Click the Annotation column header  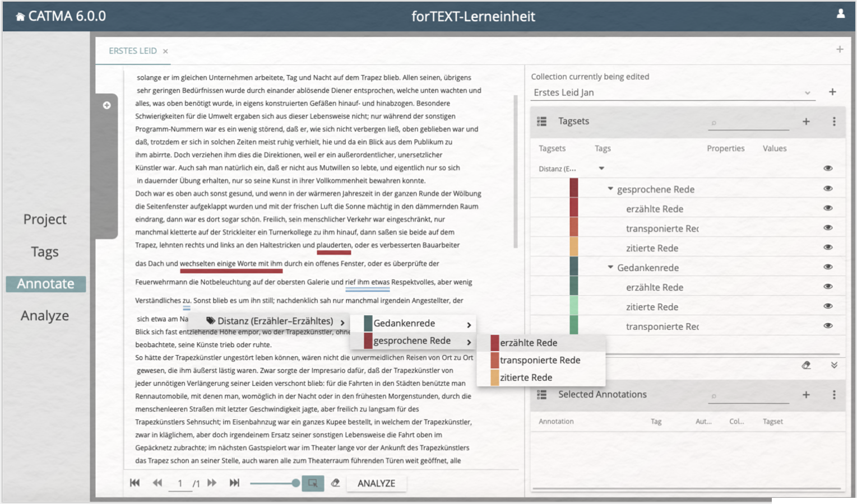556,422
